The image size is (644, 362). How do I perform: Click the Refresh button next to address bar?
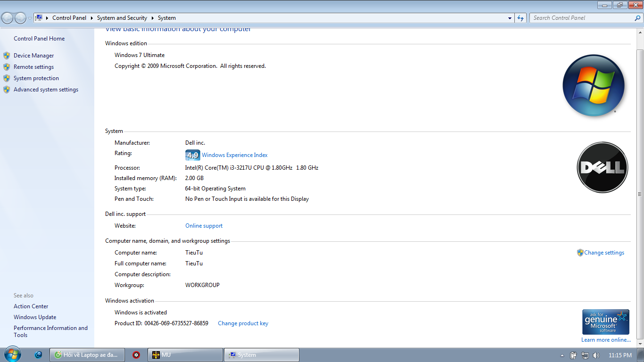(520, 18)
